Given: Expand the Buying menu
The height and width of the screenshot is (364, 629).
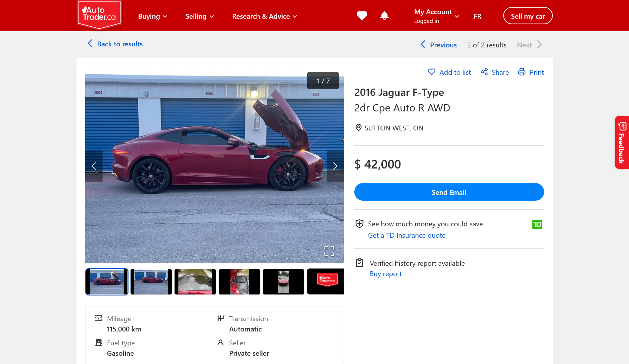Looking at the screenshot, I should click(152, 16).
